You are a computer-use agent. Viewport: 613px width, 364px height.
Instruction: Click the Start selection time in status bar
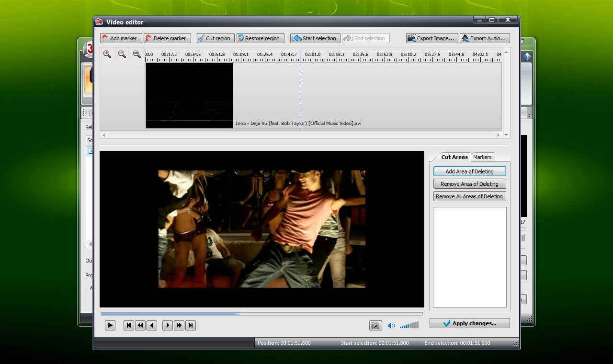tap(375, 343)
